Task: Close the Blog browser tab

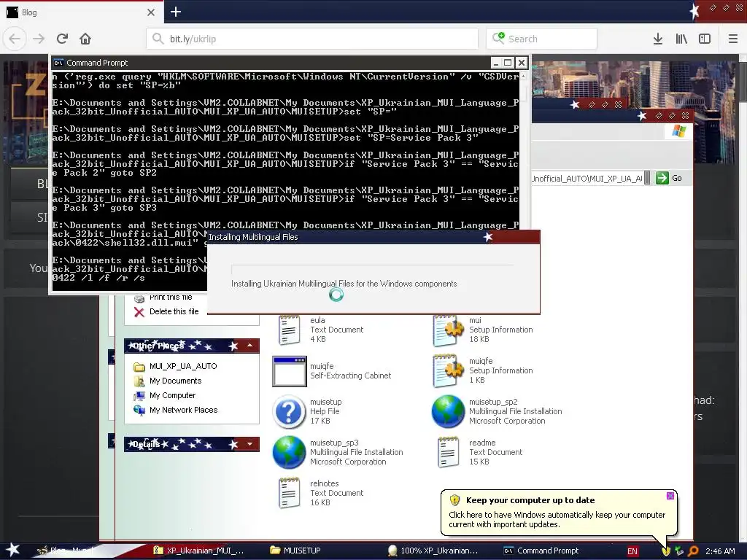Action: pos(150,12)
